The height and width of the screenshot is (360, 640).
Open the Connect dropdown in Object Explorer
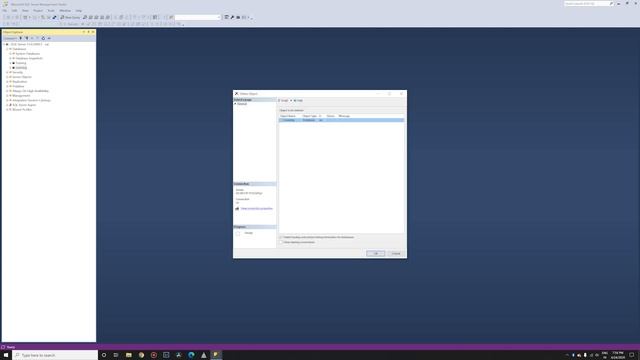point(11,38)
